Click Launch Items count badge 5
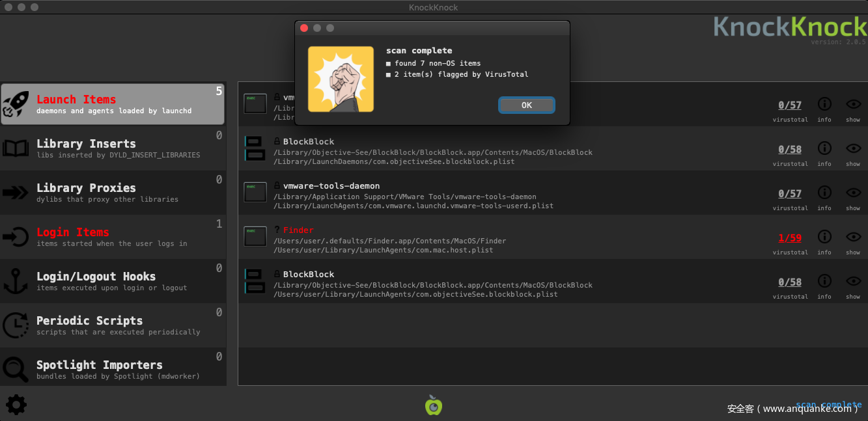Screen dimensions: 868x421 [x=219, y=91]
